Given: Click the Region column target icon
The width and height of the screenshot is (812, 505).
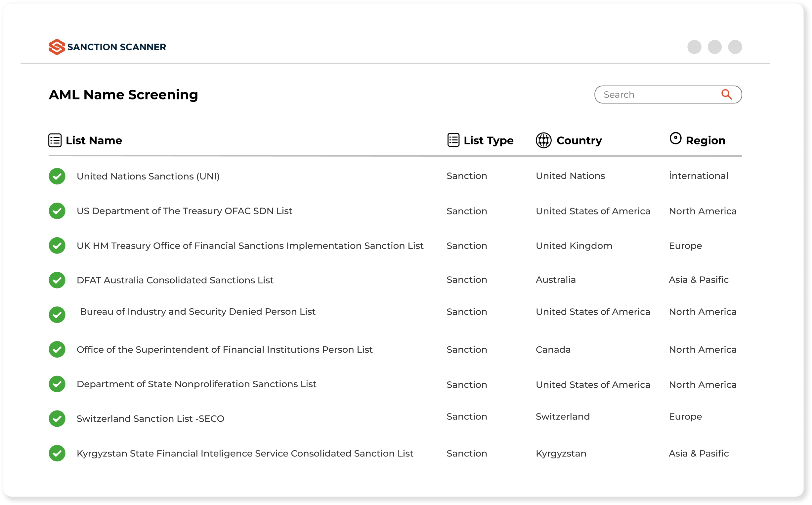Looking at the screenshot, I should point(675,138).
